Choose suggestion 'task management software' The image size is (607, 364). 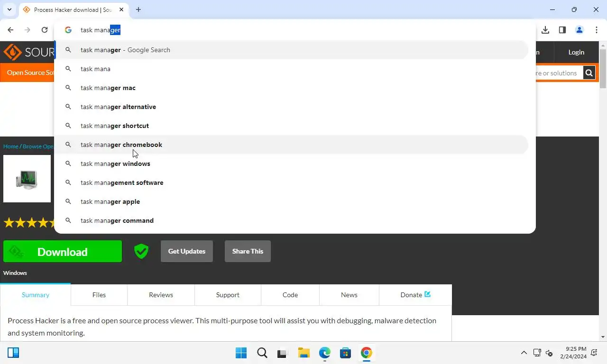tap(291, 182)
